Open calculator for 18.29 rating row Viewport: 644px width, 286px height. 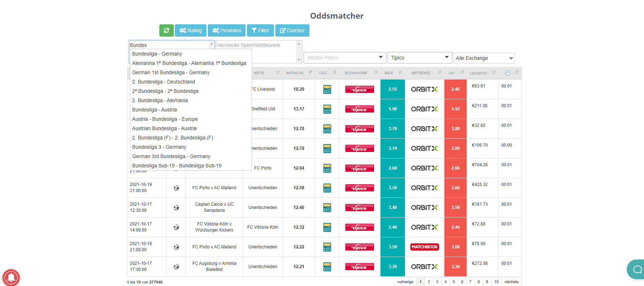pos(327,89)
